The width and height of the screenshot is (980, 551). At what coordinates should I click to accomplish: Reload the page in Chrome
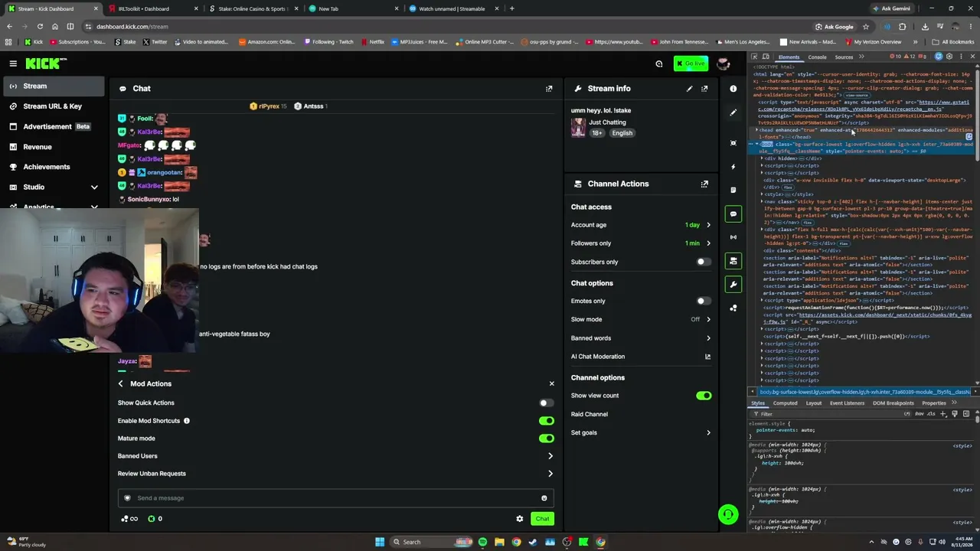click(x=40, y=27)
